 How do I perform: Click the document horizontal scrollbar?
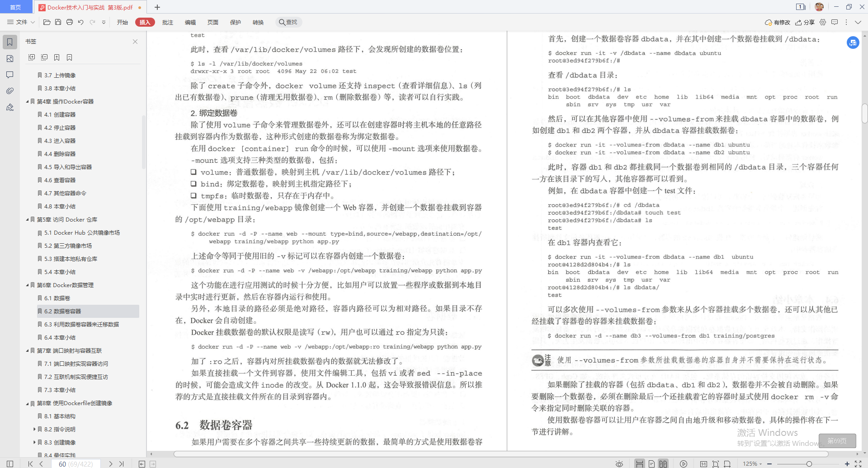(x=501, y=454)
